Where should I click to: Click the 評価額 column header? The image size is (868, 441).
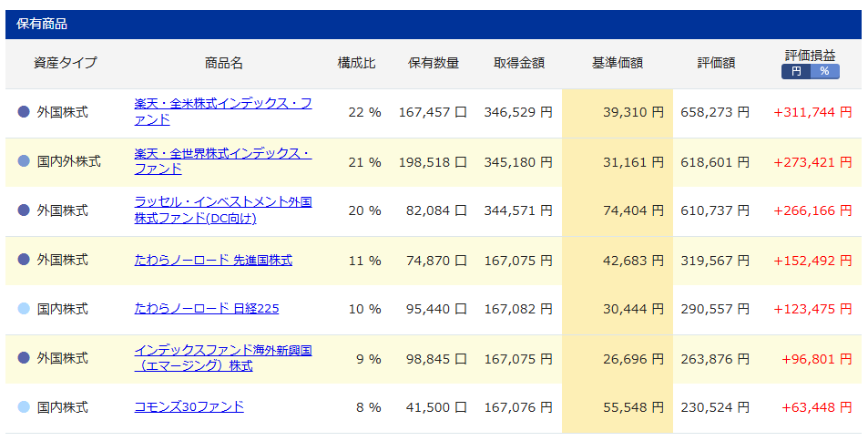(716, 63)
